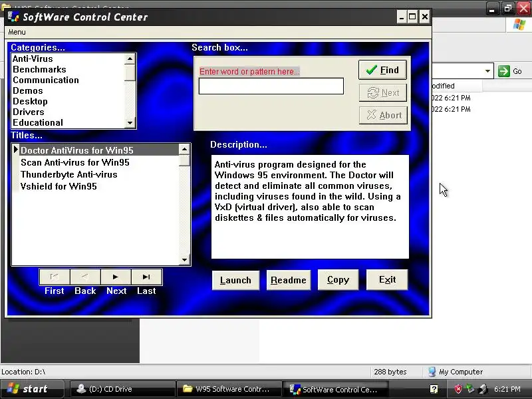
Task: Click Categories list scroll down arrow
Action: pyautogui.click(x=130, y=123)
